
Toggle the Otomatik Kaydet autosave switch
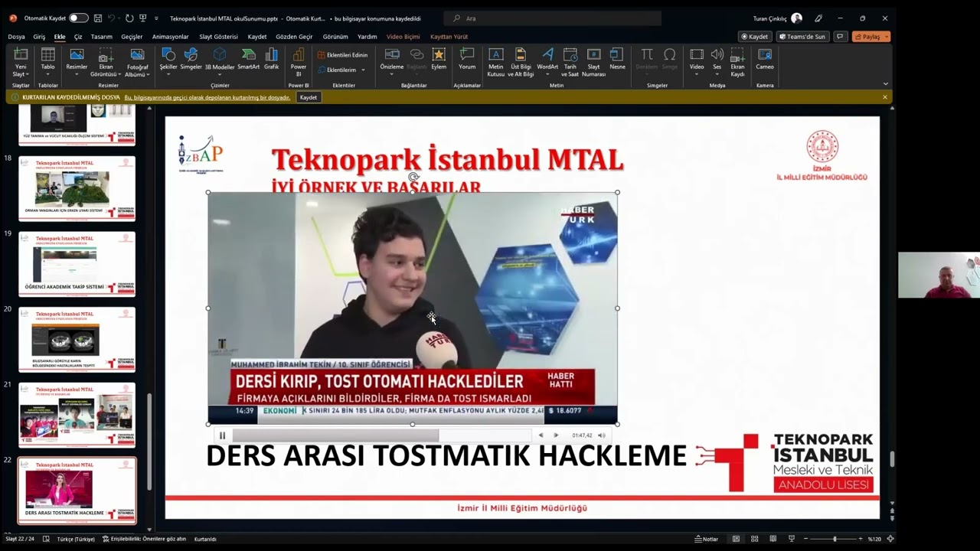(x=78, y=18)
